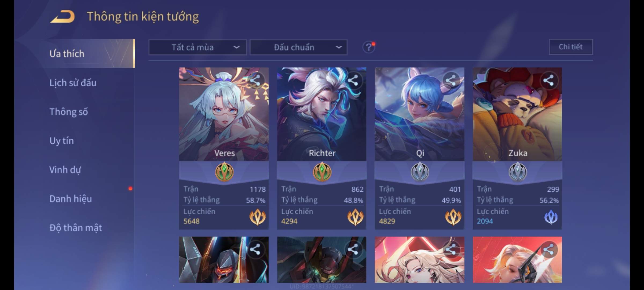This screenshot has width=644, height=290.
Task: Open the Lịch sử đấu tab
Action: coord(73,83)
